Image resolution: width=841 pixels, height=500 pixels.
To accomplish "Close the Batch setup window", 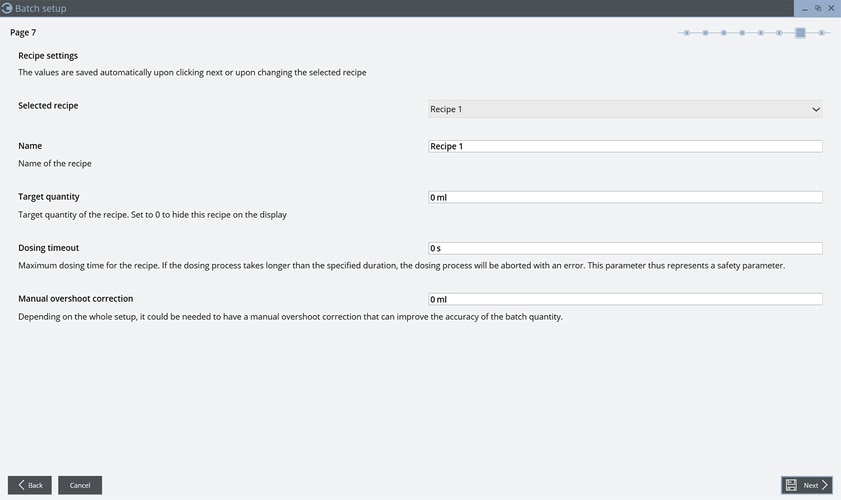I will [x=831, y=8].
